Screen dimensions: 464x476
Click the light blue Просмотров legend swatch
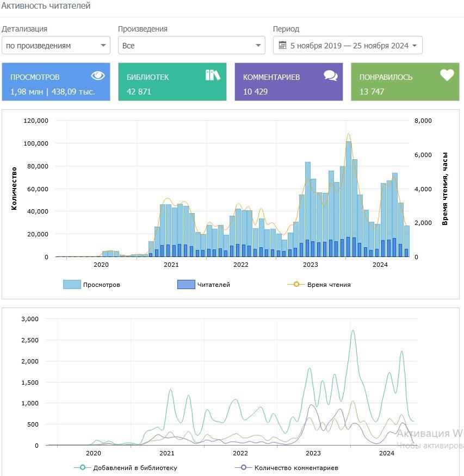(72, 284)
